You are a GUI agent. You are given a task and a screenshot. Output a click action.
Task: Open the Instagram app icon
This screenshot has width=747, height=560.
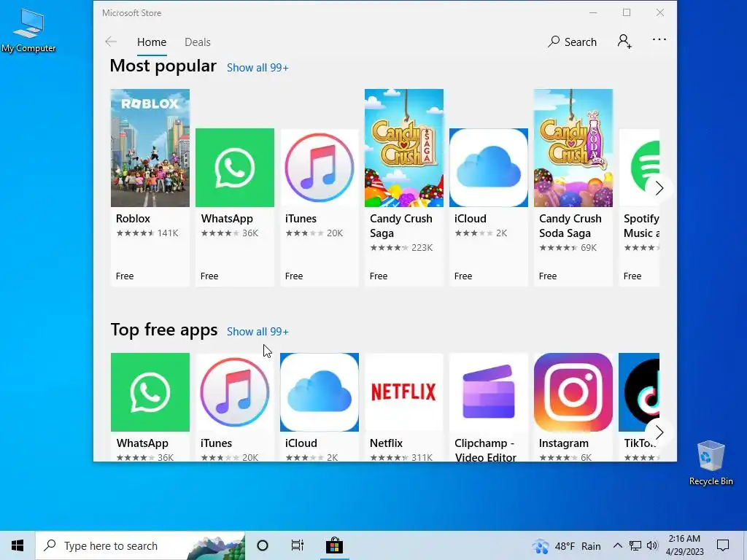tap(573, 392)
